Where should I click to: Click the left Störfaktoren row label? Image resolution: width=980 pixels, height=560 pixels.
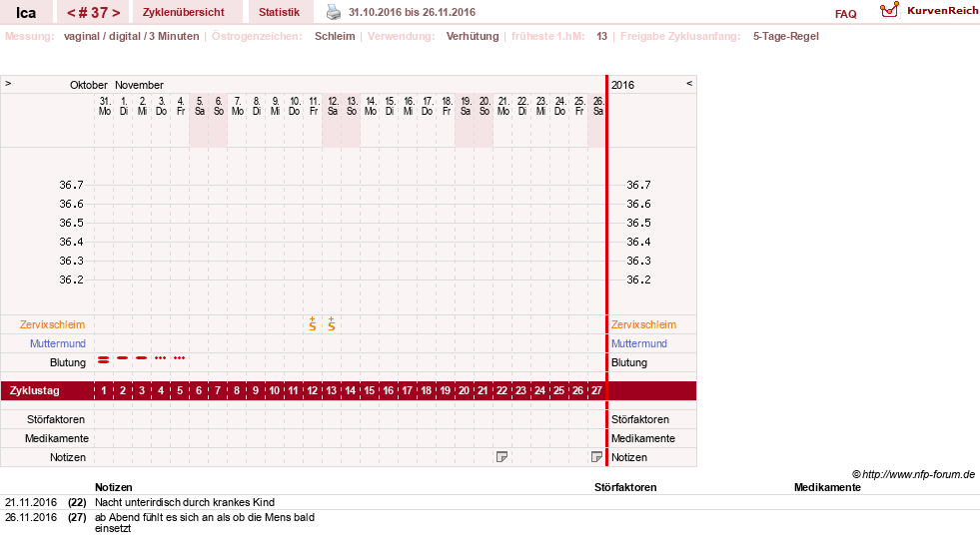pyautogui.click(x=56, y=419)
